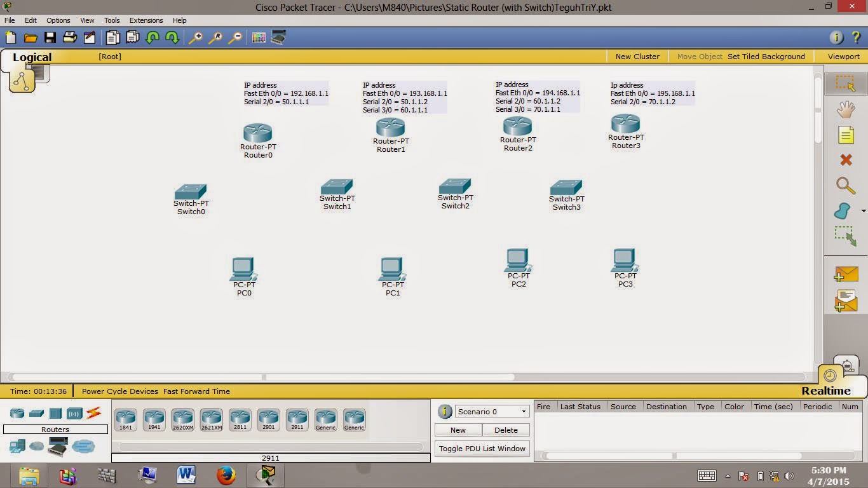Toggle the PDU List Window
The height and width of the screenshot is (488, 868).
click(x=482, y=448)
